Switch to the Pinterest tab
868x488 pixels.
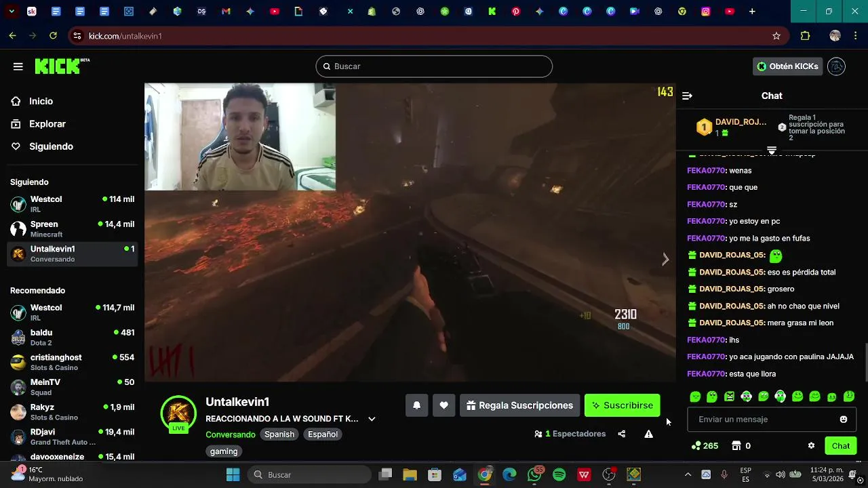[x=516, y=12]
